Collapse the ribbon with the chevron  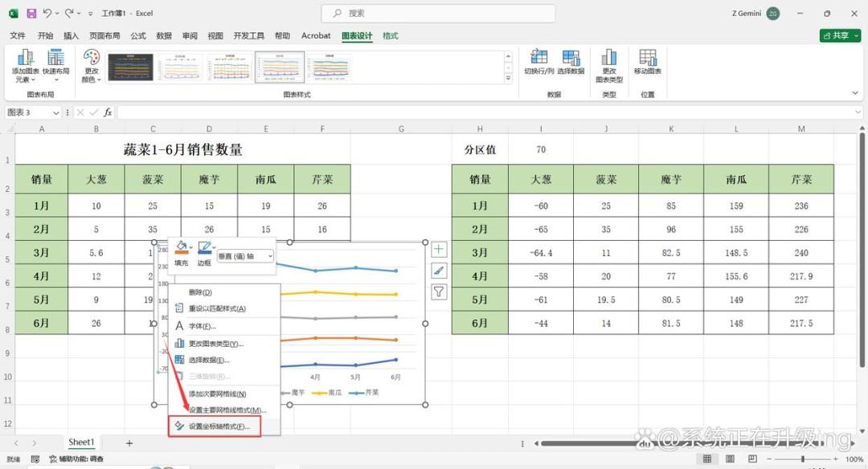855,93
